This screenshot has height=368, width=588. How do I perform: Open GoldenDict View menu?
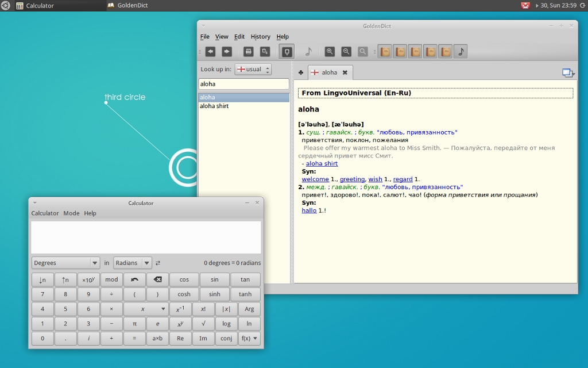tap(222, 36)
